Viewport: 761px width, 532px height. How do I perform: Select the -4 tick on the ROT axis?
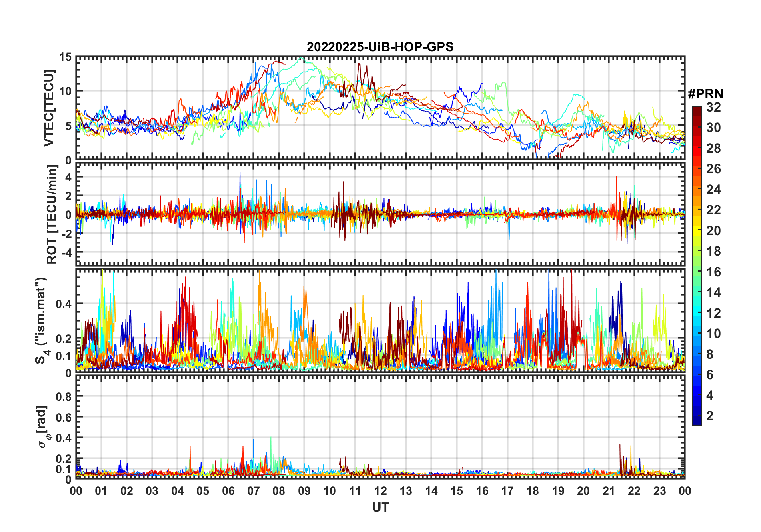tap(66, 252)
